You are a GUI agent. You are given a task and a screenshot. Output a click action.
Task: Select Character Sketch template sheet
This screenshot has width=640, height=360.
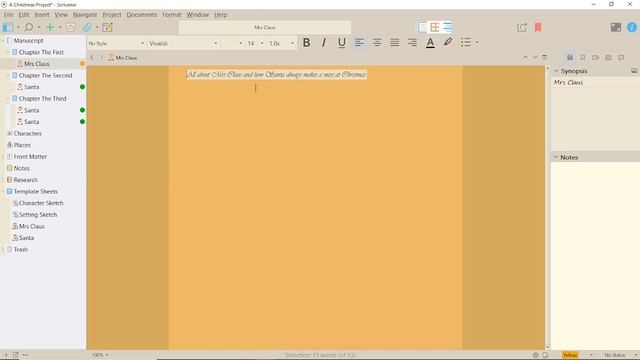pos(41,203)
